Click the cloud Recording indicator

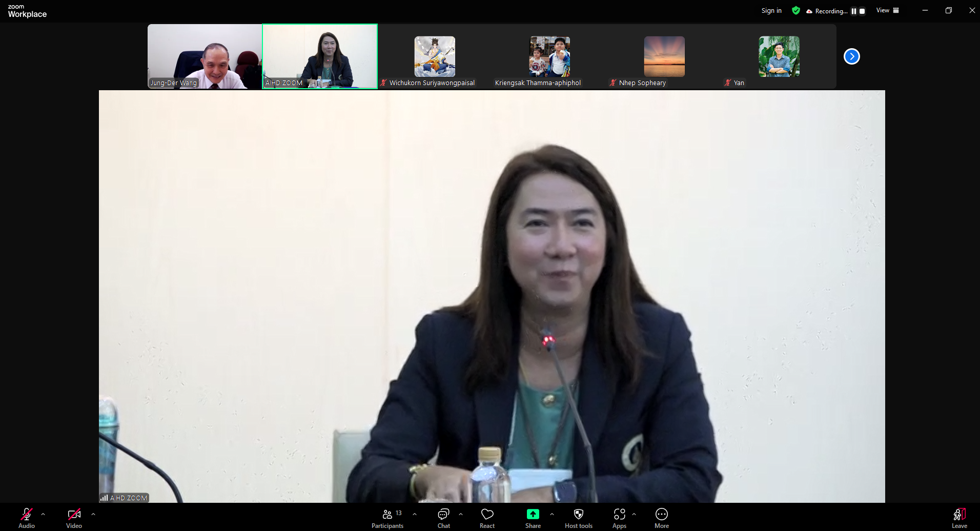point(826,11)
